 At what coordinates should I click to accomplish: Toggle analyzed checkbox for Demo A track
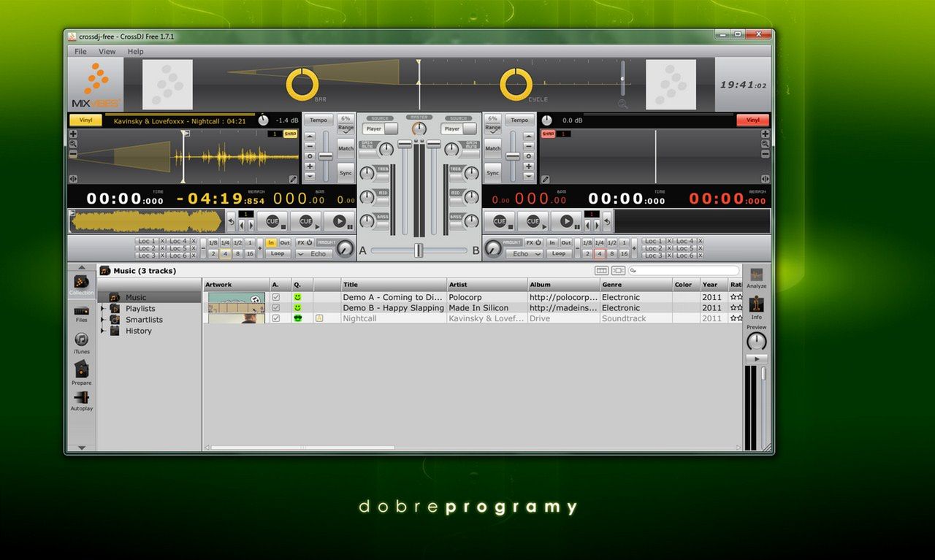(x=276, y=297)
